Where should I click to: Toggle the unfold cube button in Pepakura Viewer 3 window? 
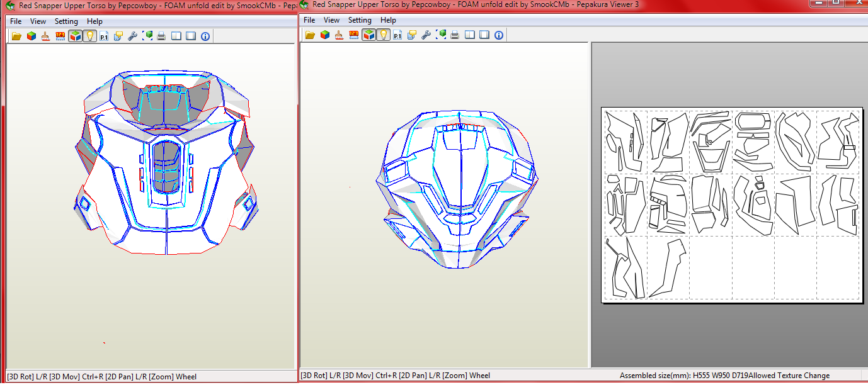pos(368,35)
